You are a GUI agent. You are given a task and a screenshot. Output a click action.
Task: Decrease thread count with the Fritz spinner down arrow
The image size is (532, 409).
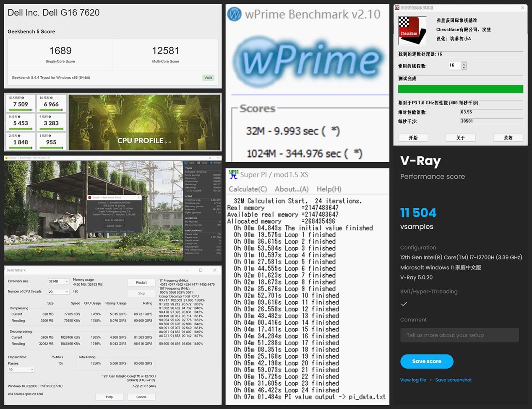(464, 67)
